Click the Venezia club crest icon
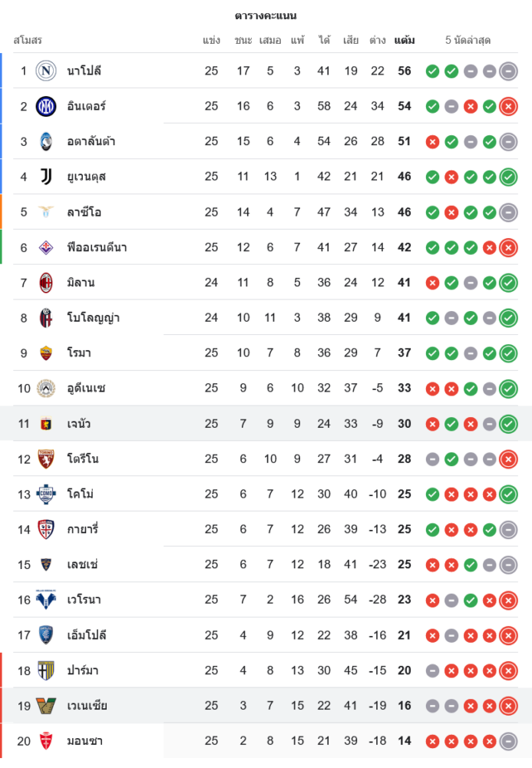 pos(46,706)
